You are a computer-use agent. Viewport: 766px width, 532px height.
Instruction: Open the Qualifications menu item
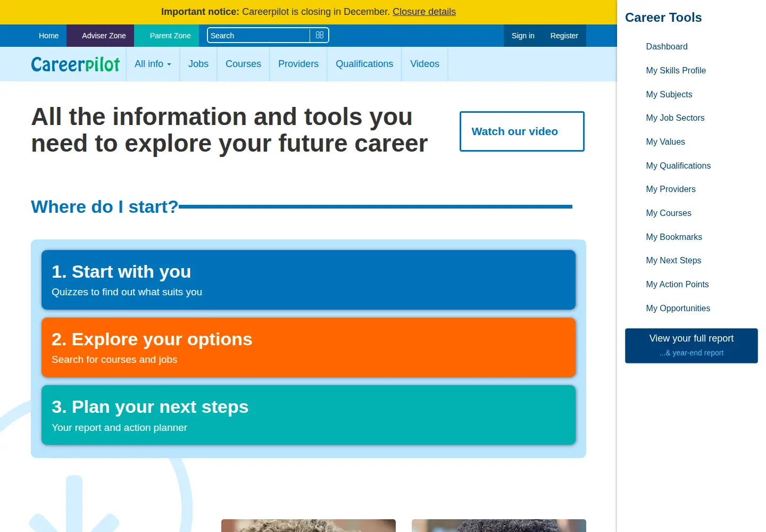364,64
